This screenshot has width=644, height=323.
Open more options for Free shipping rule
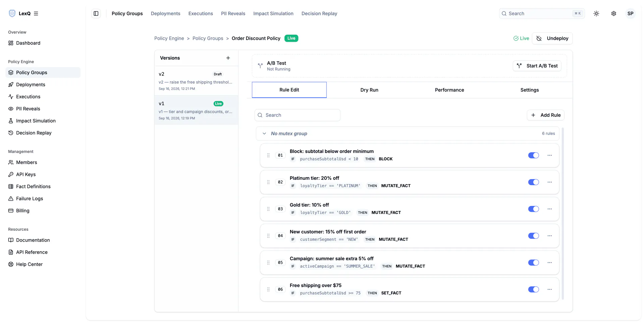[549, 289]
